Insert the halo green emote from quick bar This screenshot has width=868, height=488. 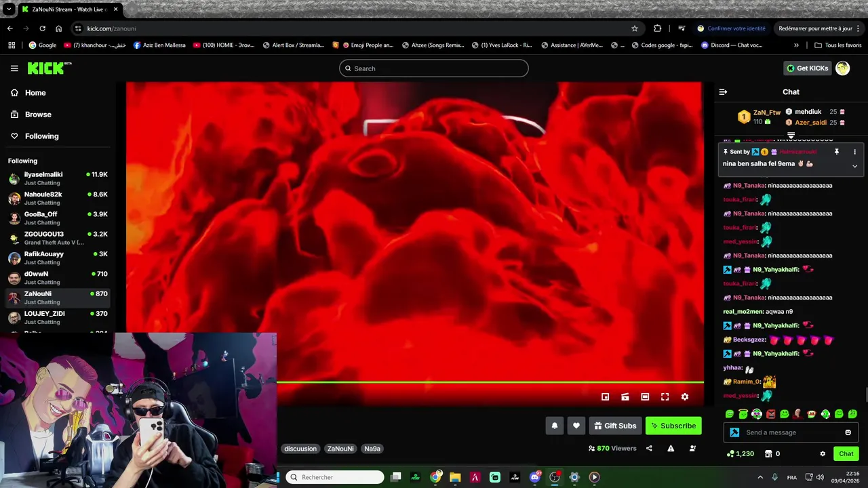click(x=743, y=414)
